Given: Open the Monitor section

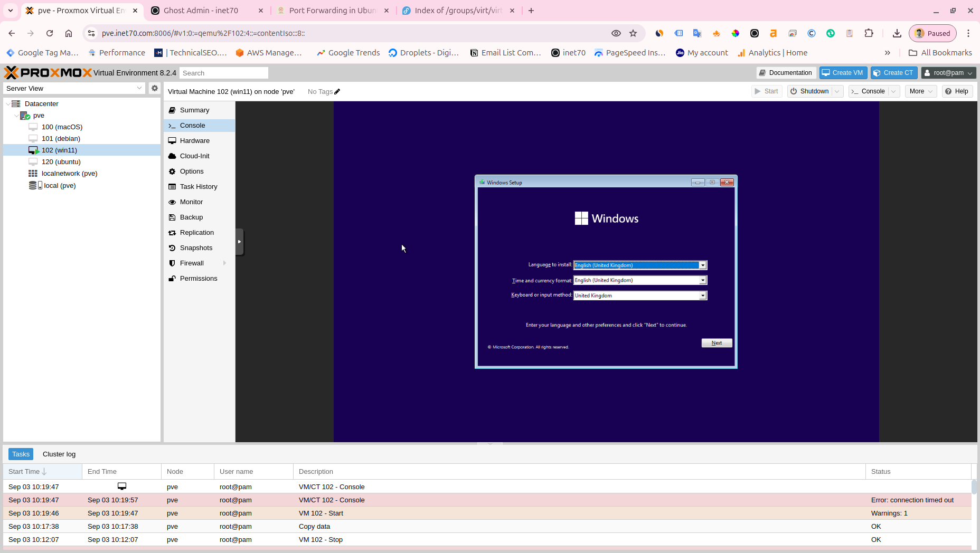Looking at the screenshot, I should 199,202.
